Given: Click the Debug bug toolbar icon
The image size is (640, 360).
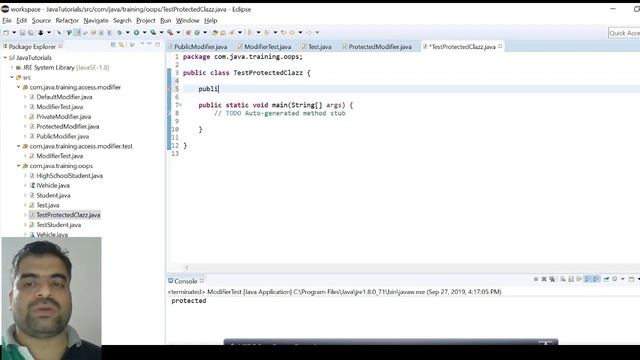Looking at the screenshot, I should 120,33.
